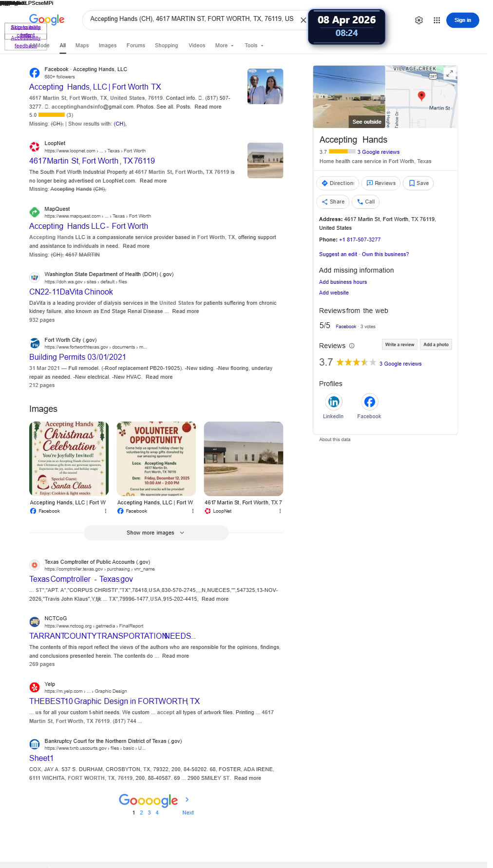The image size is (493, 868).
Task: Click the next page arrow icon
Action: (187, 799)
